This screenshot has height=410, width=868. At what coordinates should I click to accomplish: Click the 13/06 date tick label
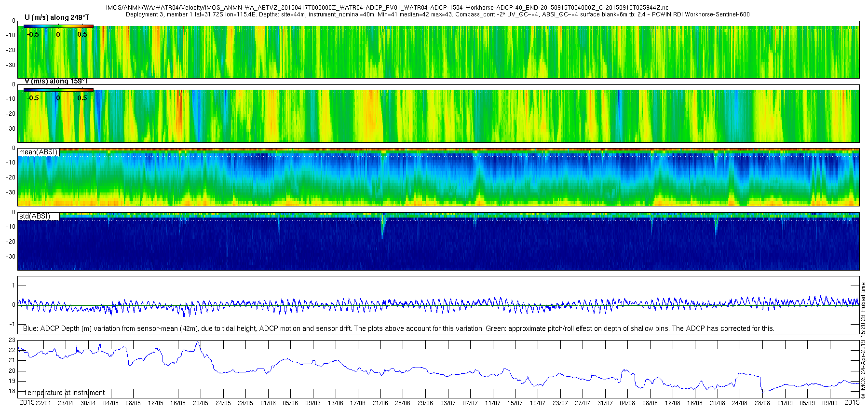tap(335, 403)
